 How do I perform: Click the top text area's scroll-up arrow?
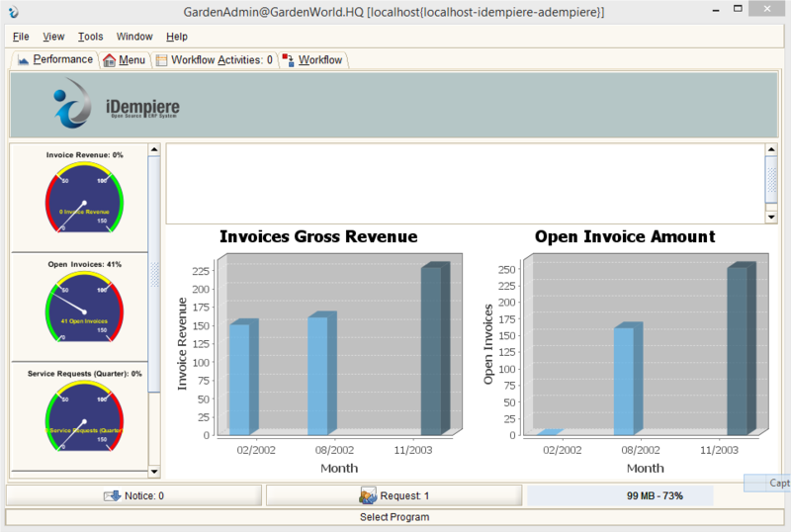point(771,150)
